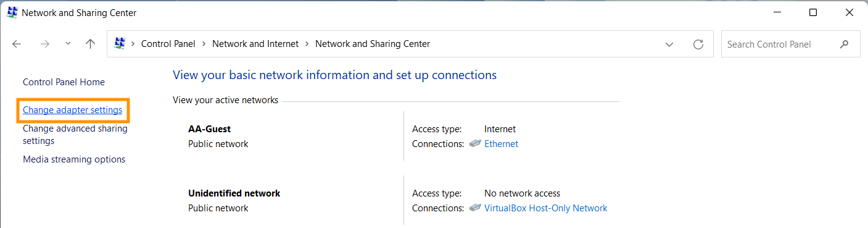Click Public network under AA-Guest
The height and width of the screenshot is (228, 868).
[218, 144]
